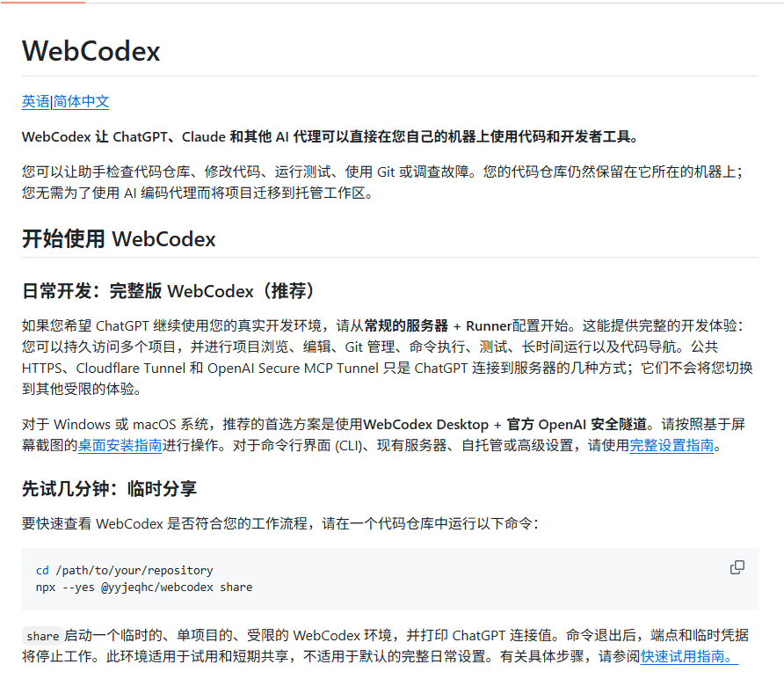Click the paragraph starting 您可以让助手检查代码仓库
The width and height of the screenshot is (784, 679).
click(383, 182)
